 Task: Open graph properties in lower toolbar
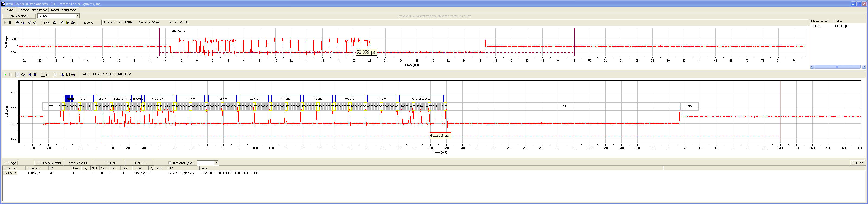(56, 75)
